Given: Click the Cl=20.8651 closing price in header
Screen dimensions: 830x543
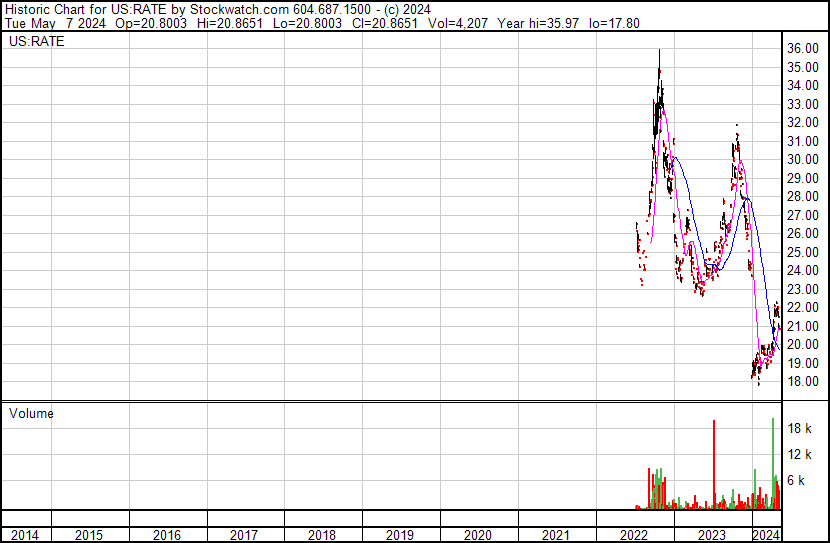Looking at the screenshot, I should [384, 23].
